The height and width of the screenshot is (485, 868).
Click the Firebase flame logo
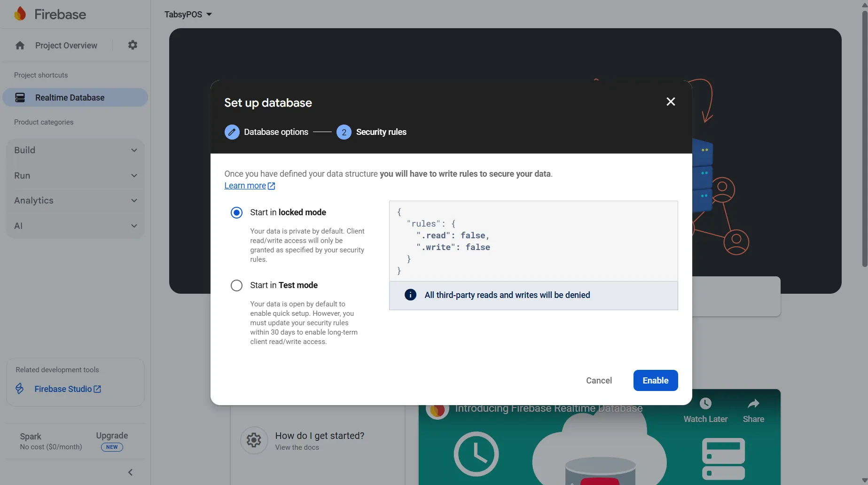[x=20, y=14]
